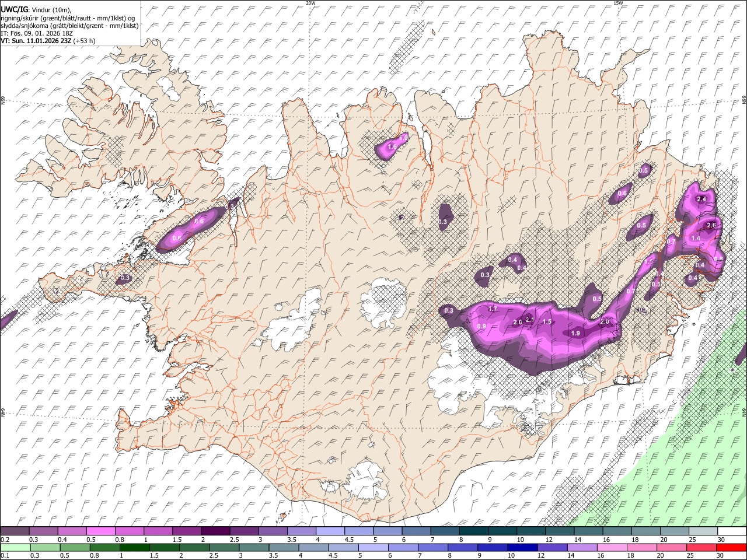Screen dimensions: 747x560
Task: Pick the pale green 0.1 legend swatch
Action: [15, 548]
